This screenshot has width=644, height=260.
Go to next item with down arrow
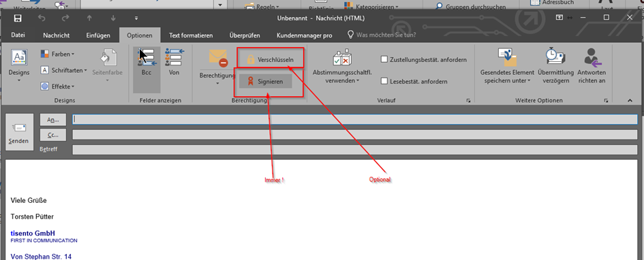tap(113, 18)
